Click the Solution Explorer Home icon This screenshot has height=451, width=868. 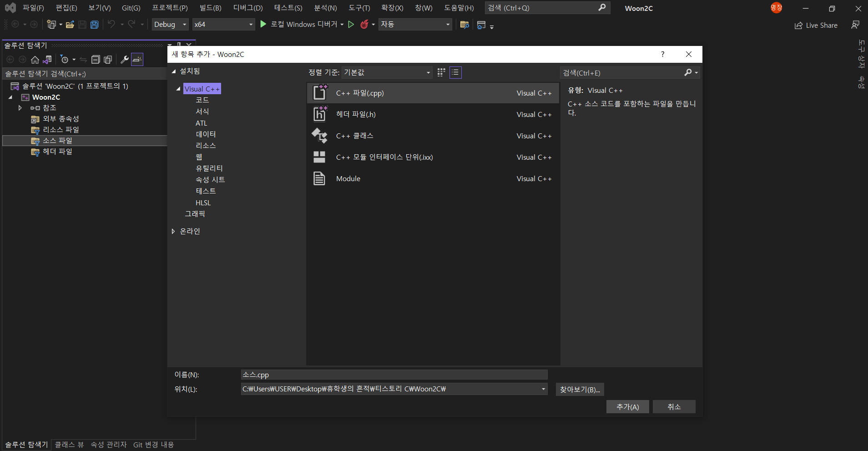35,60
